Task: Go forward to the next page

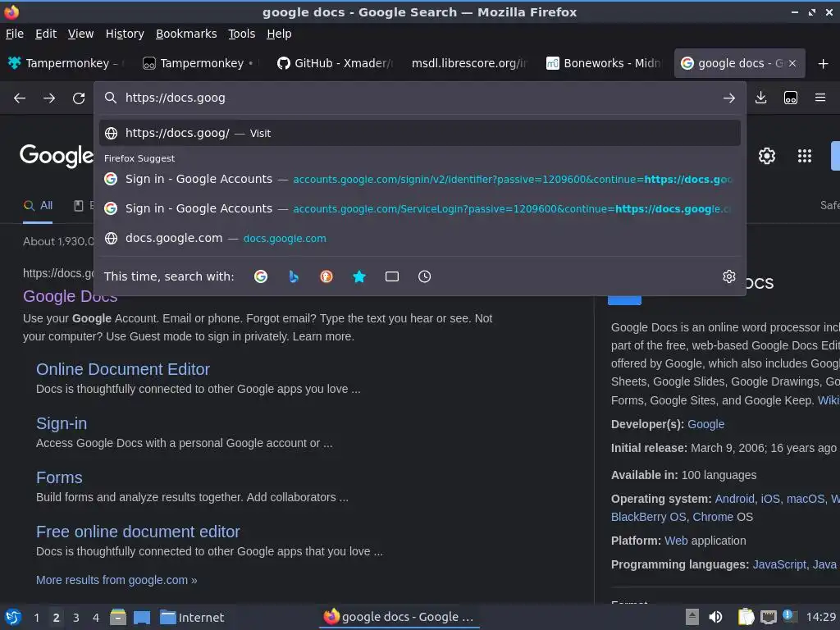Action: pyautogui.click(x=49, y=98)
